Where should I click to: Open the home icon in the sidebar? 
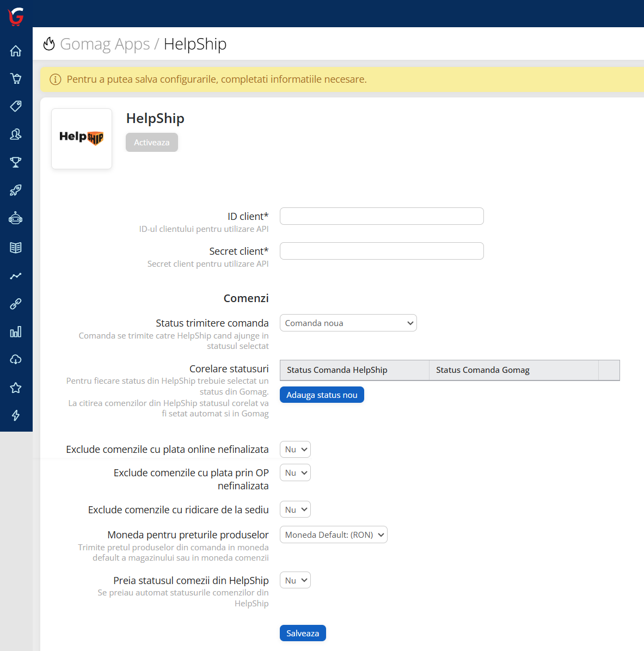coord(16,51)
